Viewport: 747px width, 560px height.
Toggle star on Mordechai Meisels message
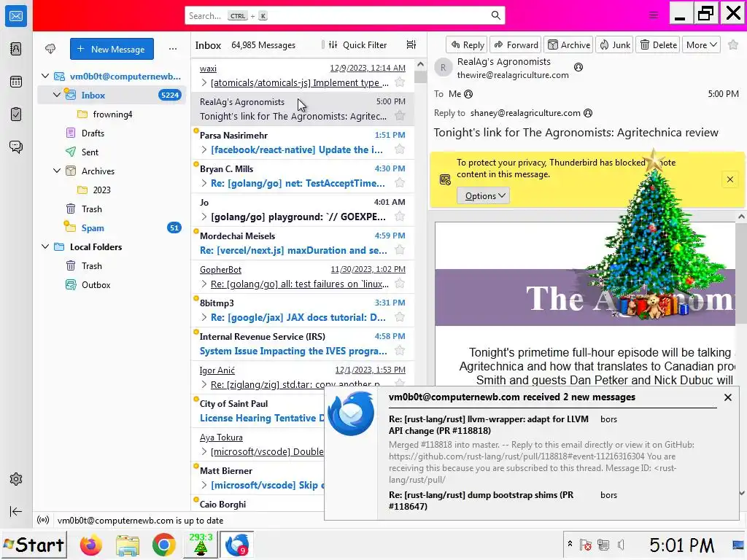[400, 250]
